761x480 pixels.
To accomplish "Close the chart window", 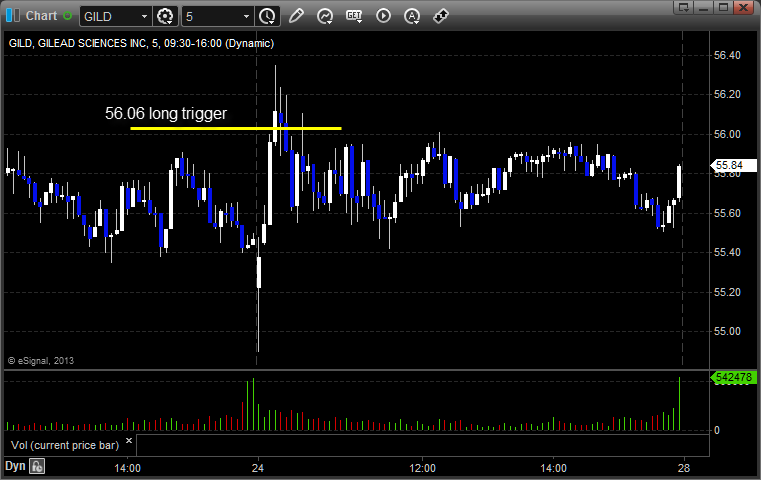I will 743,7.
